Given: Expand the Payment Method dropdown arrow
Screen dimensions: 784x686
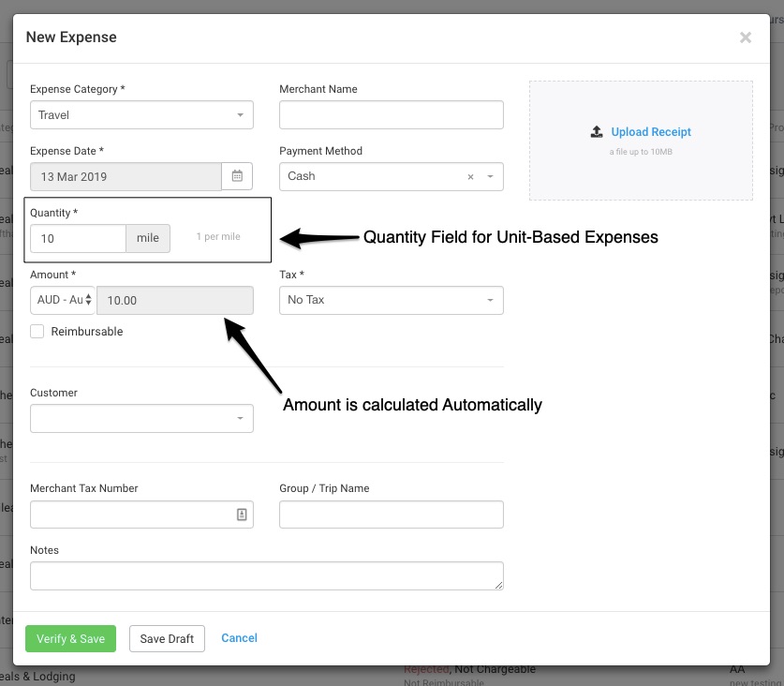Looking at the screenshot, I should tap(490, 176).
